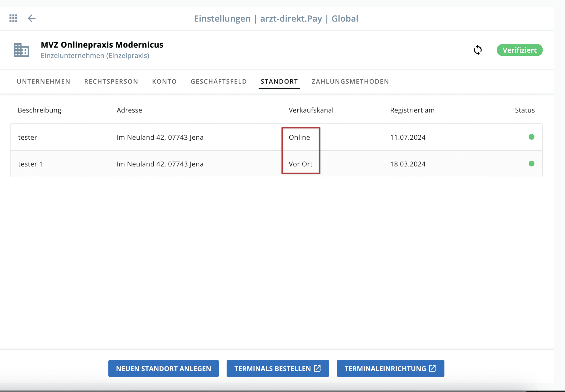Select the Standort tab
This screenshot has width=565, height=392.
coord(279,82)
